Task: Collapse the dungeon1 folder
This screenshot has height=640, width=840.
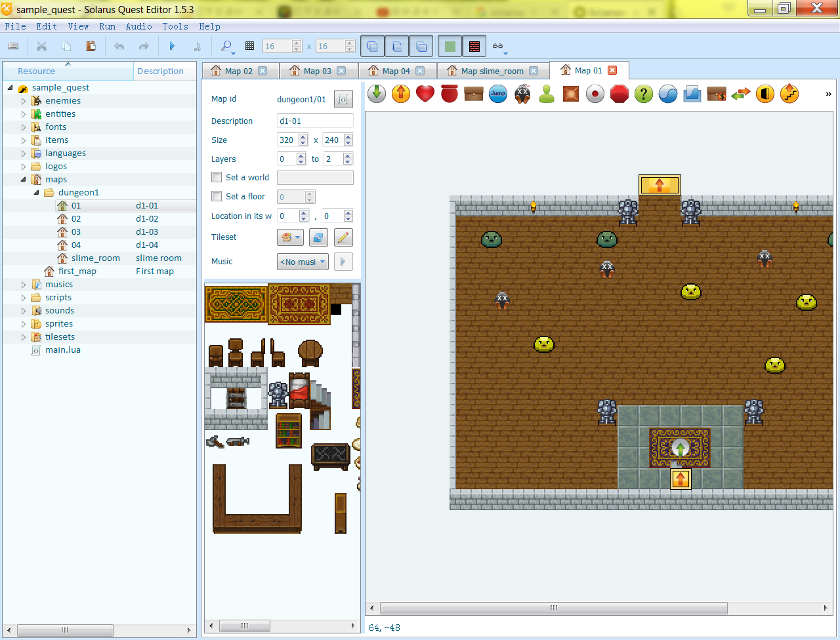Action: 37,193
